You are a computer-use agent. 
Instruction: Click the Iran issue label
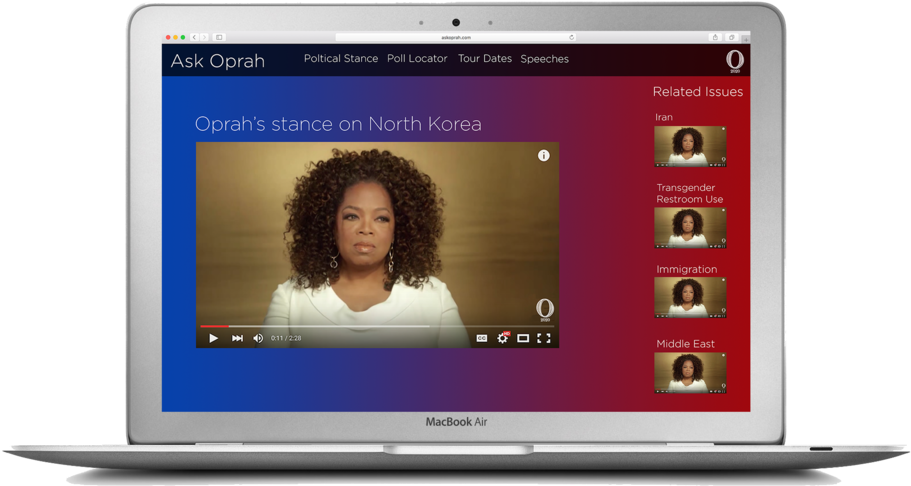point(664,117)
